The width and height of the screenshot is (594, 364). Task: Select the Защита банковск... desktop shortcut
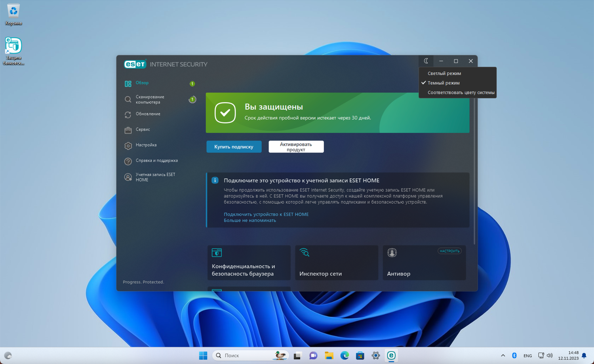point(13,51)
